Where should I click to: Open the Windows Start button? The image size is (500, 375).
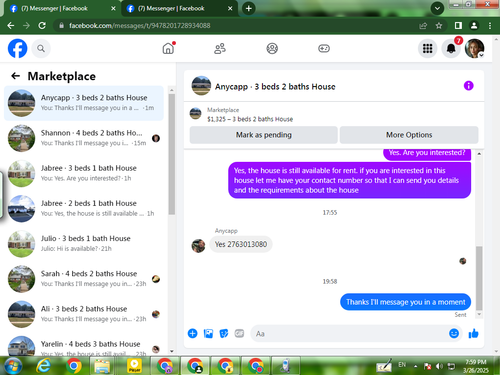(x=13, y=366)
